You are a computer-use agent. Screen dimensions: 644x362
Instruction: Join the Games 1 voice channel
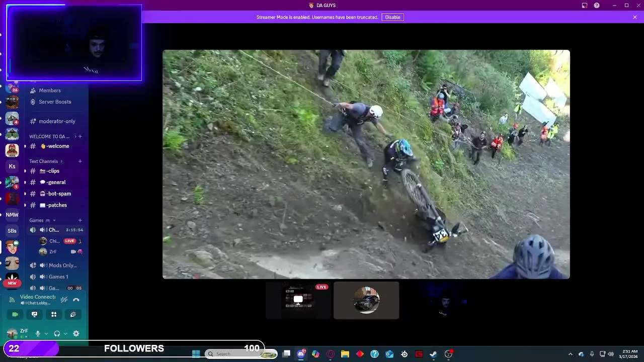tap(56, 277)
